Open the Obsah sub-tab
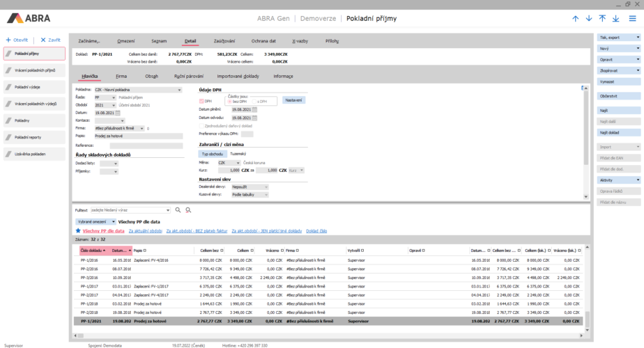This screenshot has height=348, width=644. click(151, 76)
